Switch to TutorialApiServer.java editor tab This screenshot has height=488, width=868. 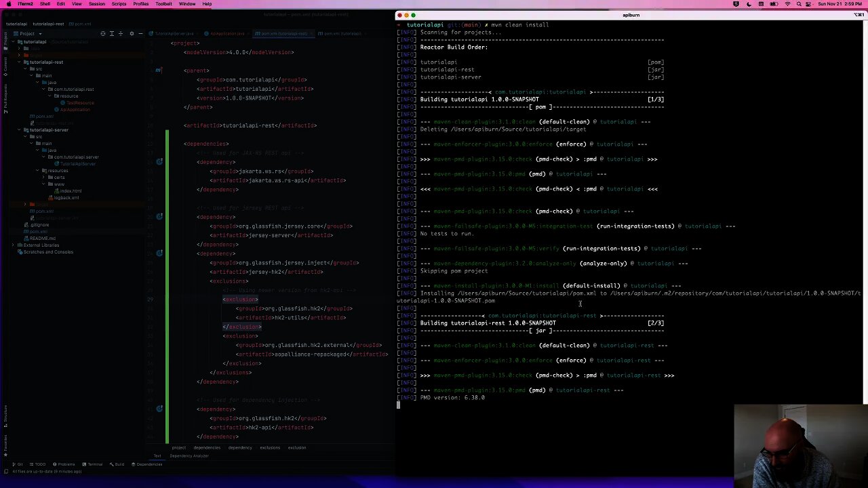point(174,33)
